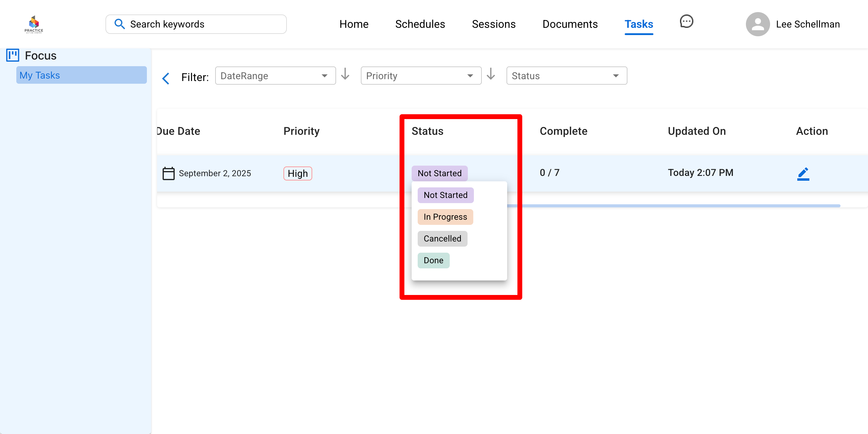Toggle the sort arrow after DateRange
Viewport: 868px width, 434px height.
point(345,74)
